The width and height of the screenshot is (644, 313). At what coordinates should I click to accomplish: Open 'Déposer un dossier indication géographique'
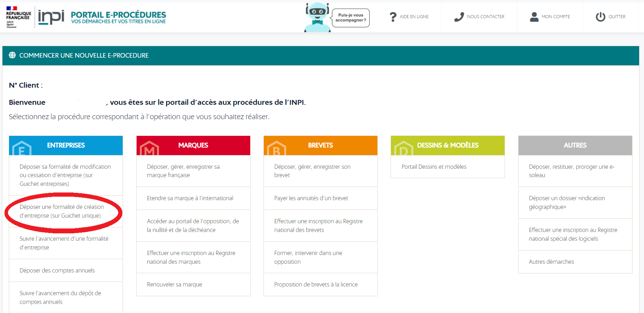pyautogui.click(x=566, y=203)
